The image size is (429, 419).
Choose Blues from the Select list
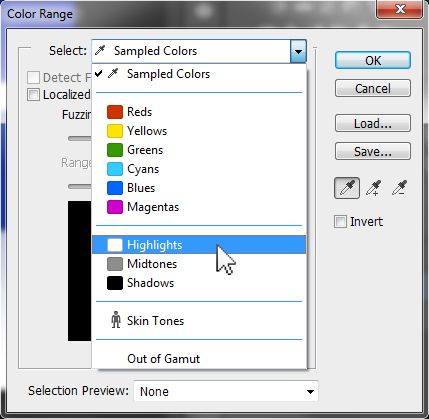tap(199, 188)
